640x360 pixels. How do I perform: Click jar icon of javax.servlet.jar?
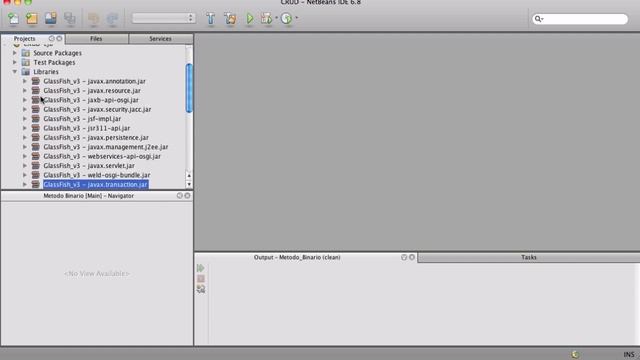[36, 165]
